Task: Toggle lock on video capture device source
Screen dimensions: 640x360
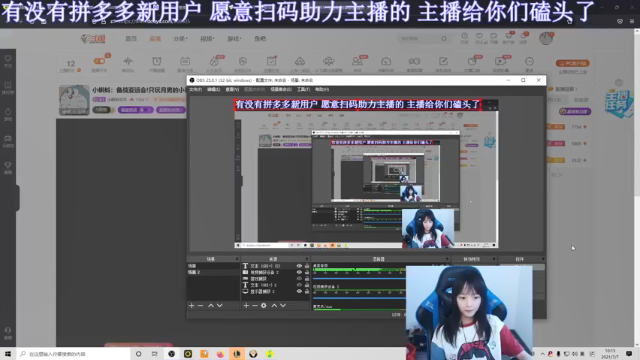Action: [307, 272]
